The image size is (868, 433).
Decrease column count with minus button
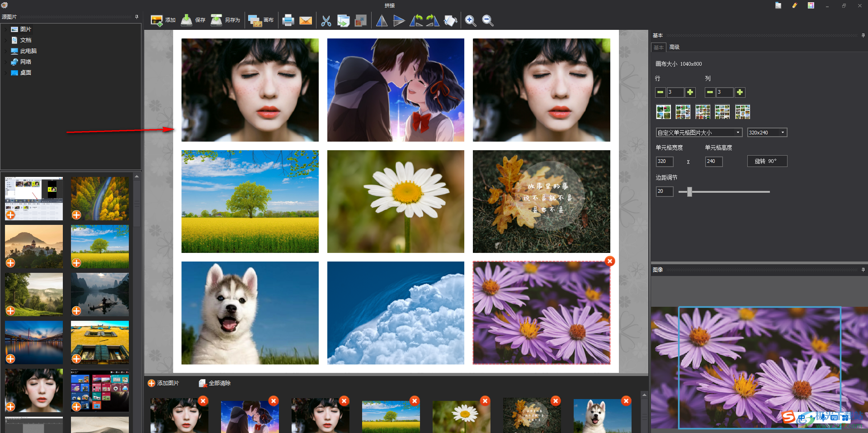click(x=710, y=92)
